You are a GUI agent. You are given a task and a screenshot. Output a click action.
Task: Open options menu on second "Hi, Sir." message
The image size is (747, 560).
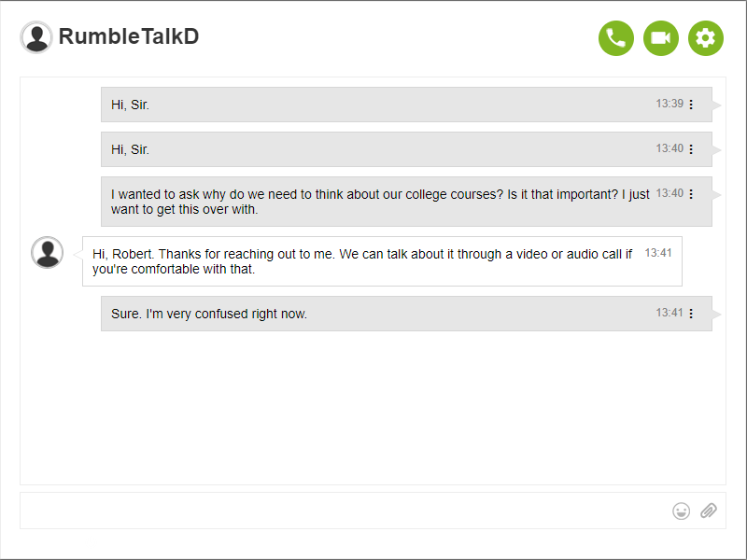tap(691, 149)
